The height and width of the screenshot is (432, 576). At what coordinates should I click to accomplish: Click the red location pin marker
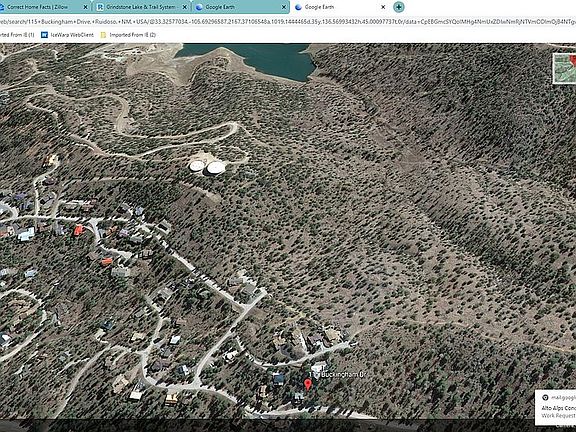[308, 385]
